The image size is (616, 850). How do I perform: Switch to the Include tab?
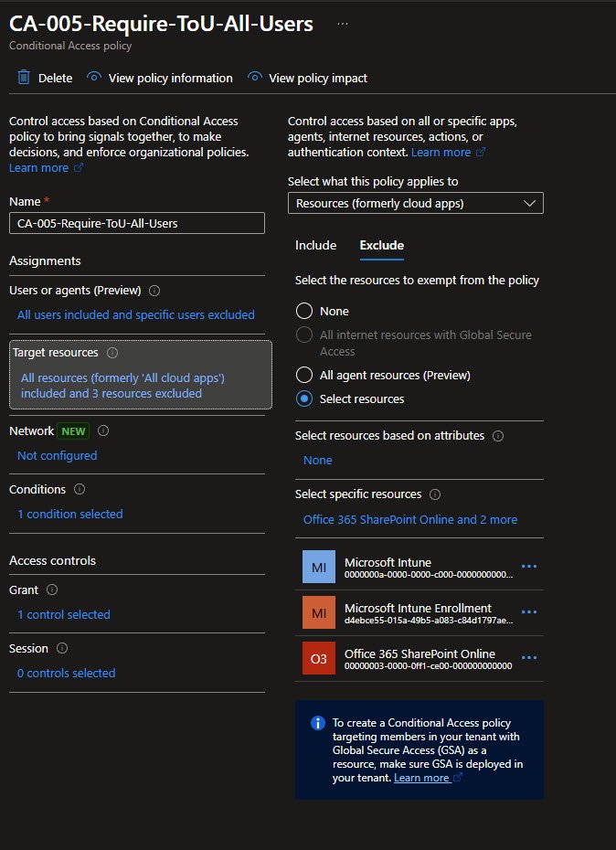pyautogui.click(x=315, y=245)
